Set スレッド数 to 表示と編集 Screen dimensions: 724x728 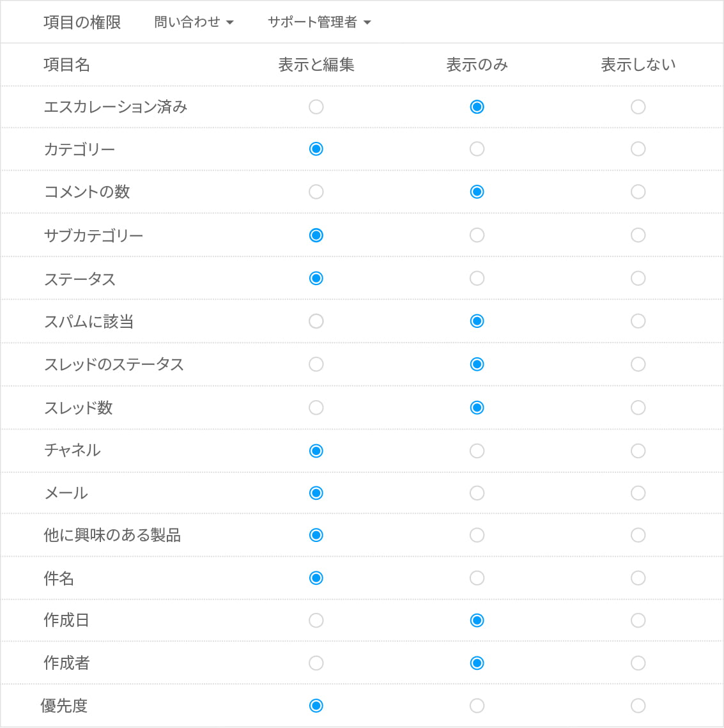pos(316,408)
